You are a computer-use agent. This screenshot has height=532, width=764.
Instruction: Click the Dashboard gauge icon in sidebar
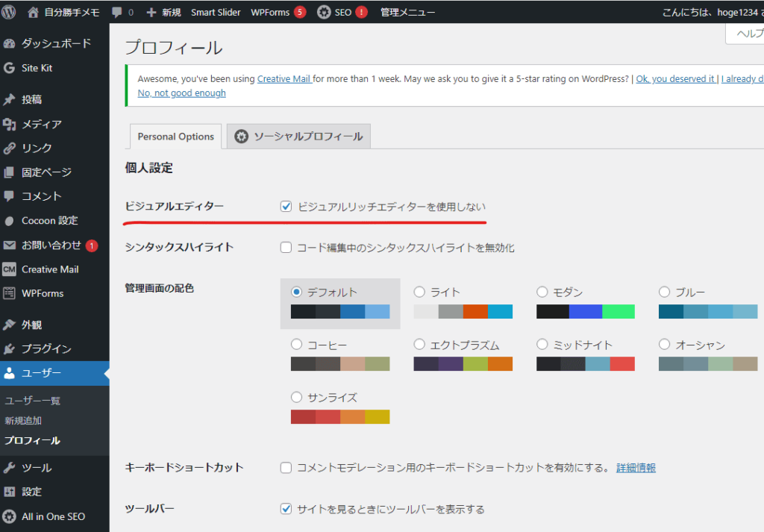[9, 43]
